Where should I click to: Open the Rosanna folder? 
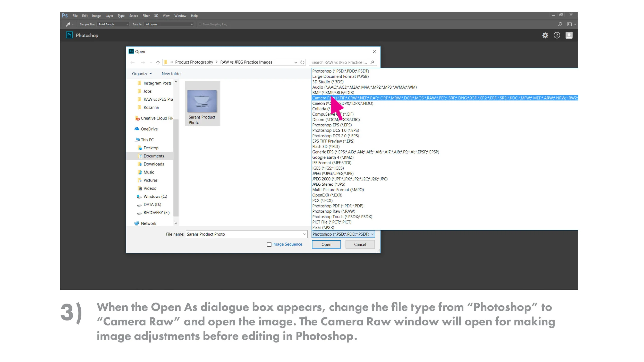pos(148,107)
